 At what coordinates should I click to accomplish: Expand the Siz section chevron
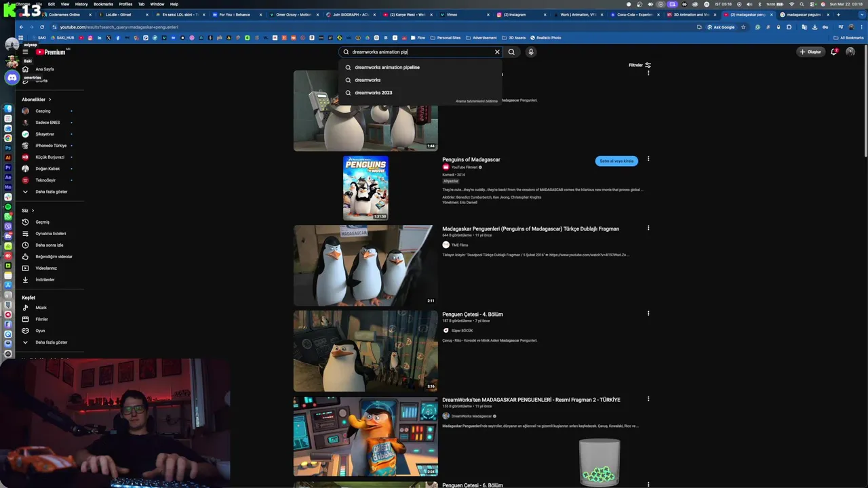click(x=33, y=211)
